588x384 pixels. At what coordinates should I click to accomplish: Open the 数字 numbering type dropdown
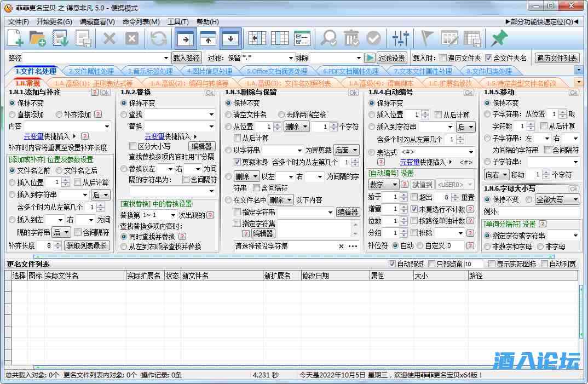(395, 185)
